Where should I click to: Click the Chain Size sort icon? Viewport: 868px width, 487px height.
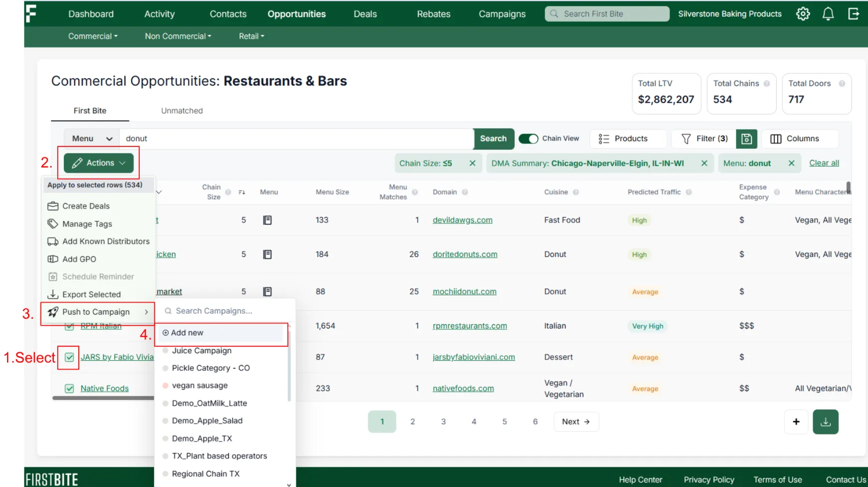[x=242, y=192]
